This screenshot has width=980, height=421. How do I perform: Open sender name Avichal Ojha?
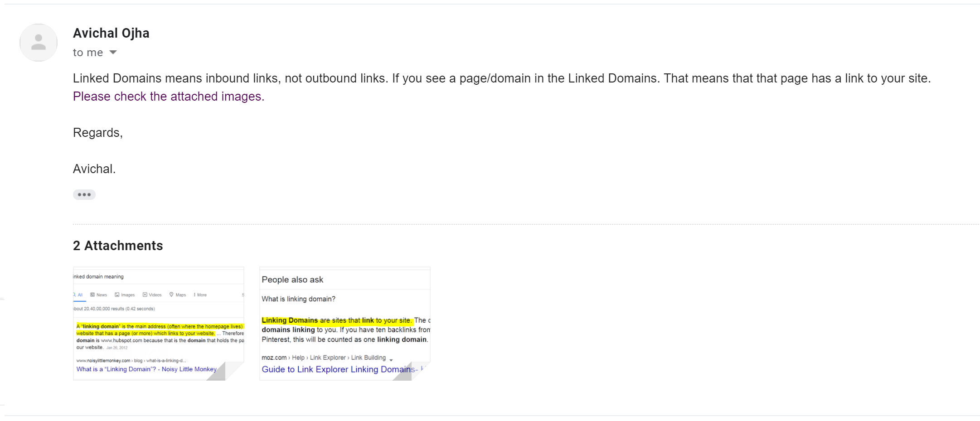111,33
